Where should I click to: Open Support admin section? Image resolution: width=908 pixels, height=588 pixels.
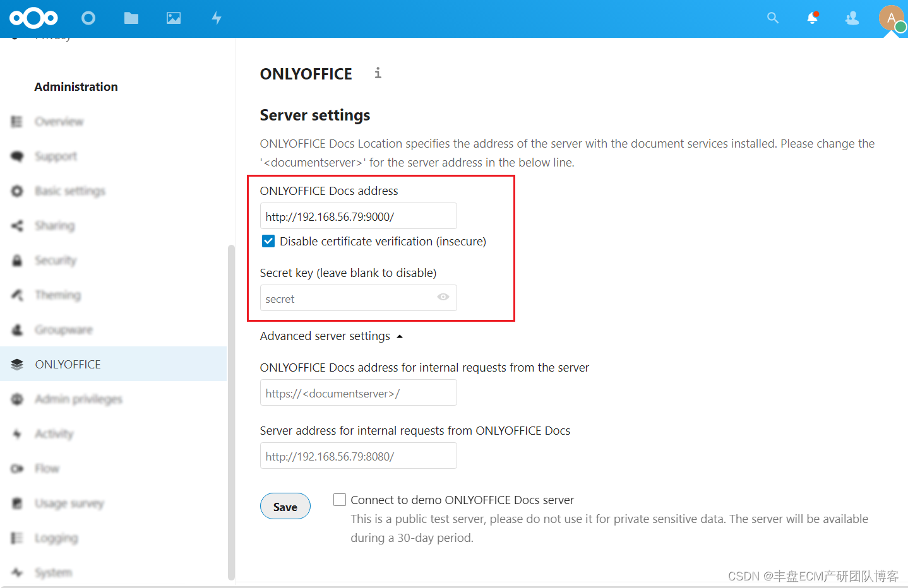pos(56,156)
